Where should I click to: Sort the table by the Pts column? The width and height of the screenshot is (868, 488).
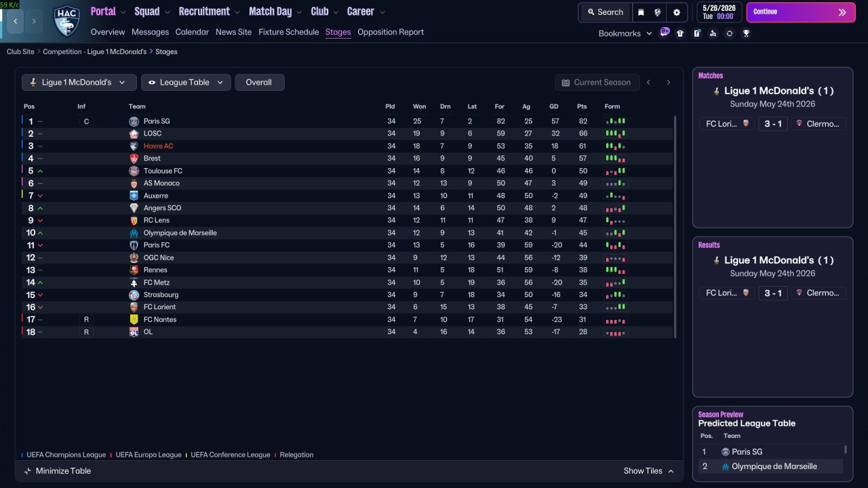coord(582,106)
